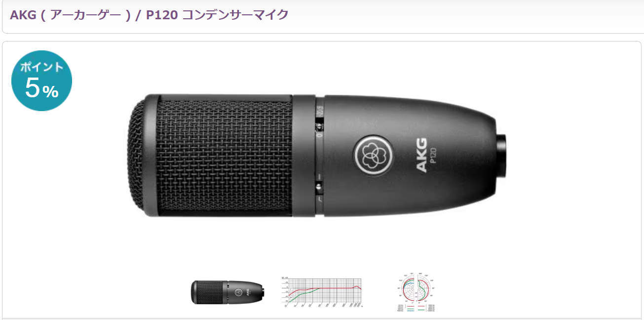
Task: Show the polar pattern diagram thumbnail
Action: 417,293
